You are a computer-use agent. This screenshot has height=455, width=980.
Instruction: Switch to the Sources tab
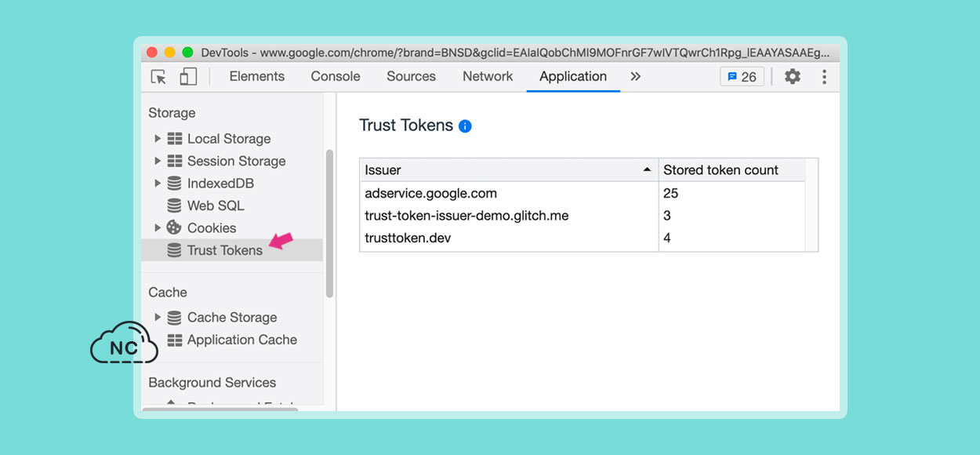pos(411,76)
